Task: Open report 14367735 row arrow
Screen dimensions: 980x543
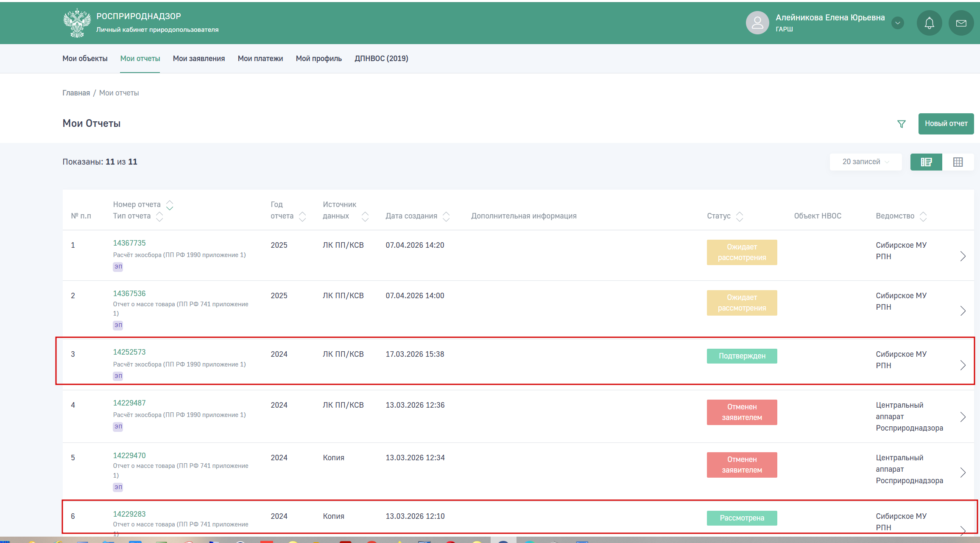Action: coord(963,256)
